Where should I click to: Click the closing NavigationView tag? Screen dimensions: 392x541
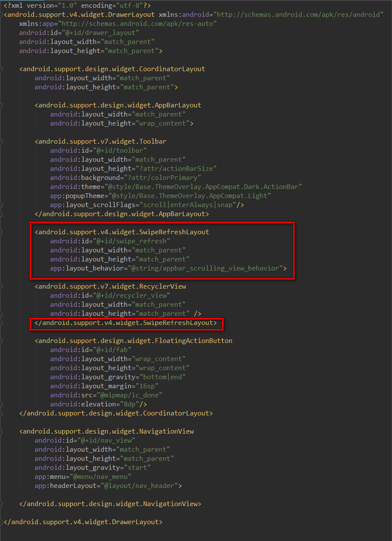coord(110,504)
